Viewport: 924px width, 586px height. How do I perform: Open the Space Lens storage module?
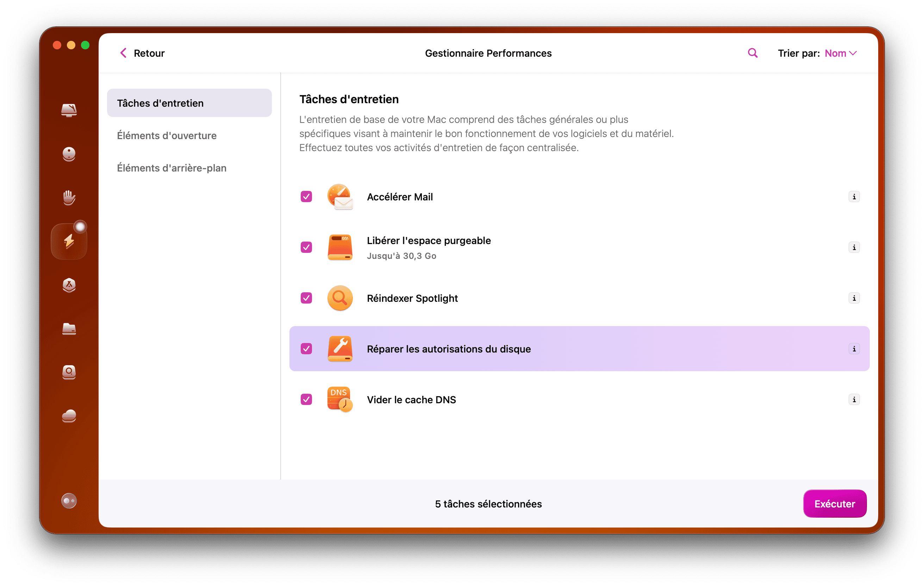click(x=69, y=372)
